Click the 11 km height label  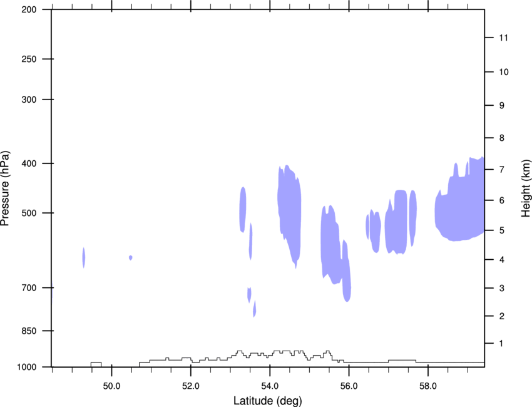coord(503,38)
